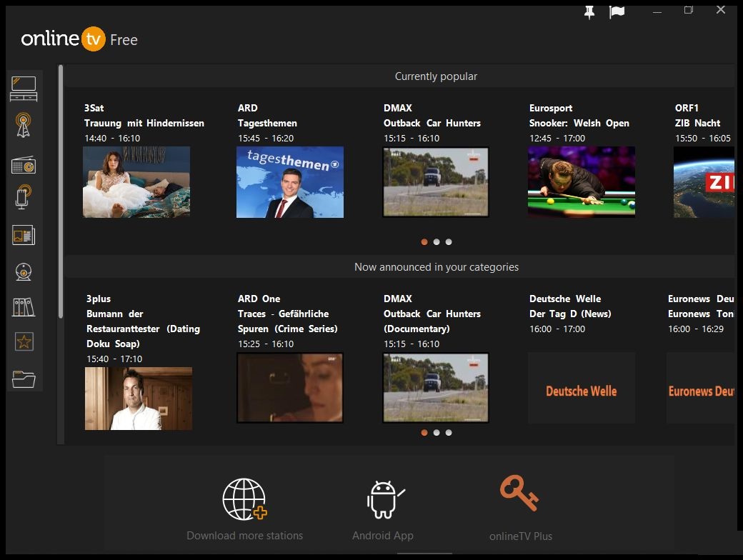Screen dimensions: 743x560
Task: Open the recordings folder sidebar icon
Action: tap(24, 379)
